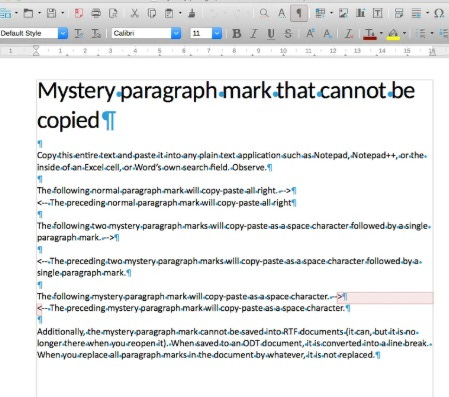Expand the Insert Table dropdown arrow
The width and height of the screenshot is (449, 397).
click(x=331, y=13)
